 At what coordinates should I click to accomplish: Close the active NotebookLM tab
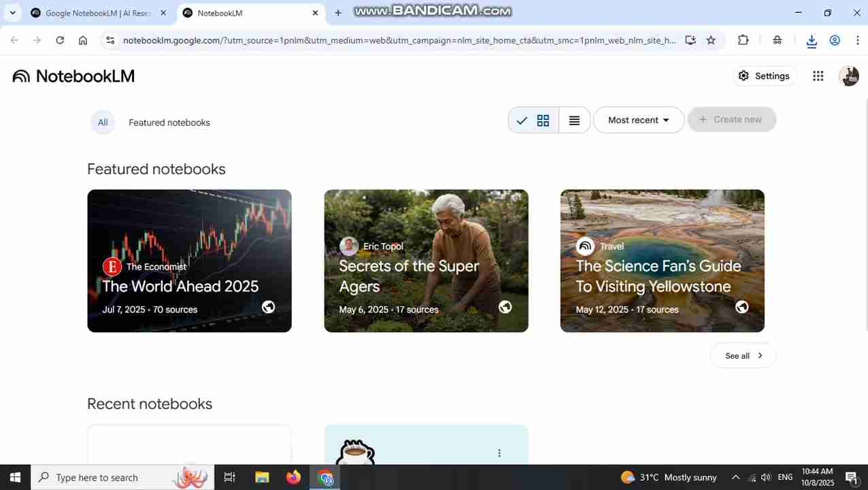315,13
